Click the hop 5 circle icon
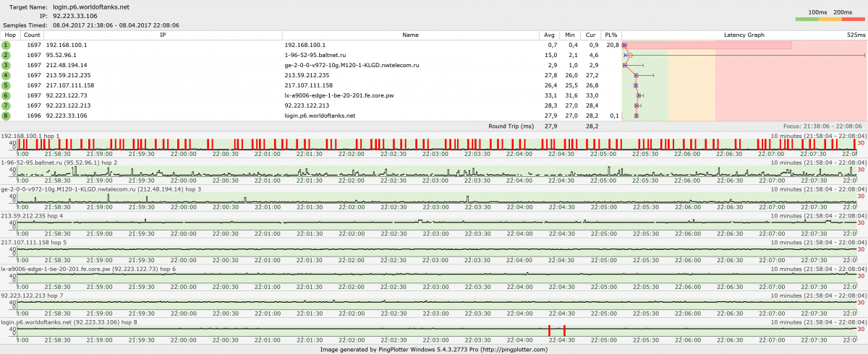 (x=6, y=85)
